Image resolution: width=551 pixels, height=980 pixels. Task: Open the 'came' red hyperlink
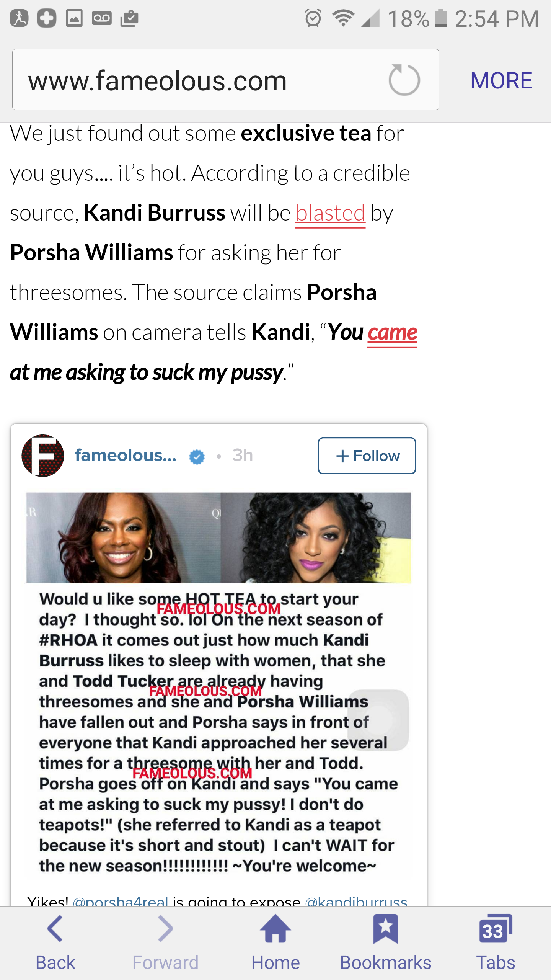point(392,332)
